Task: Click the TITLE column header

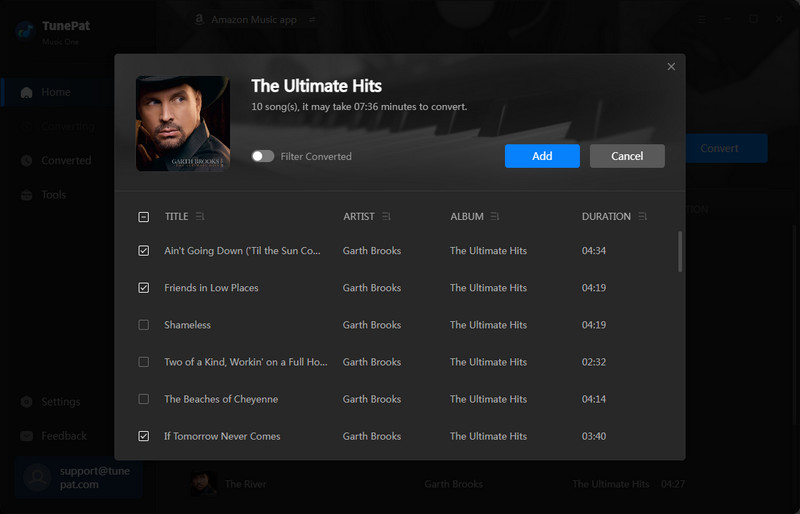Action: point(177,216)
